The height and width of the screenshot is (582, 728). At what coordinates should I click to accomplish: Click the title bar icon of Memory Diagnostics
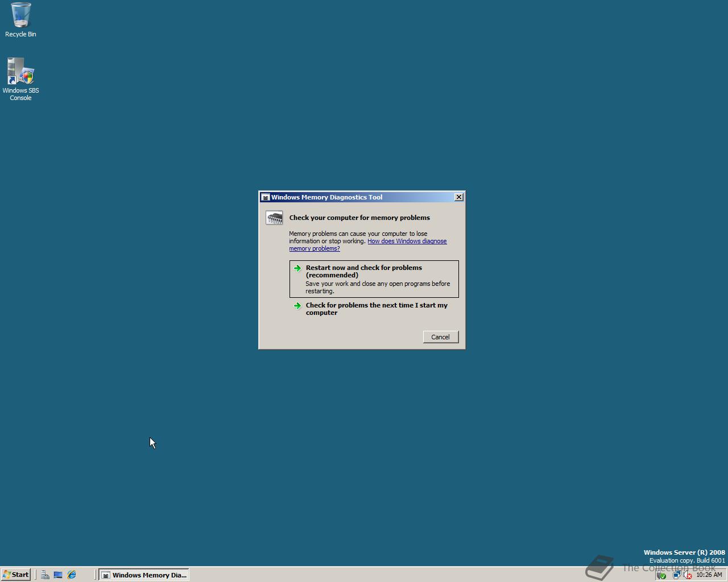[x=265, y=197]
